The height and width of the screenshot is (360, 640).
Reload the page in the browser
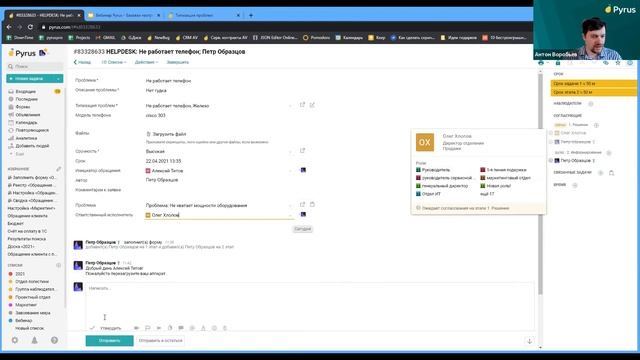pyautogui.click(x=30, y=27)
